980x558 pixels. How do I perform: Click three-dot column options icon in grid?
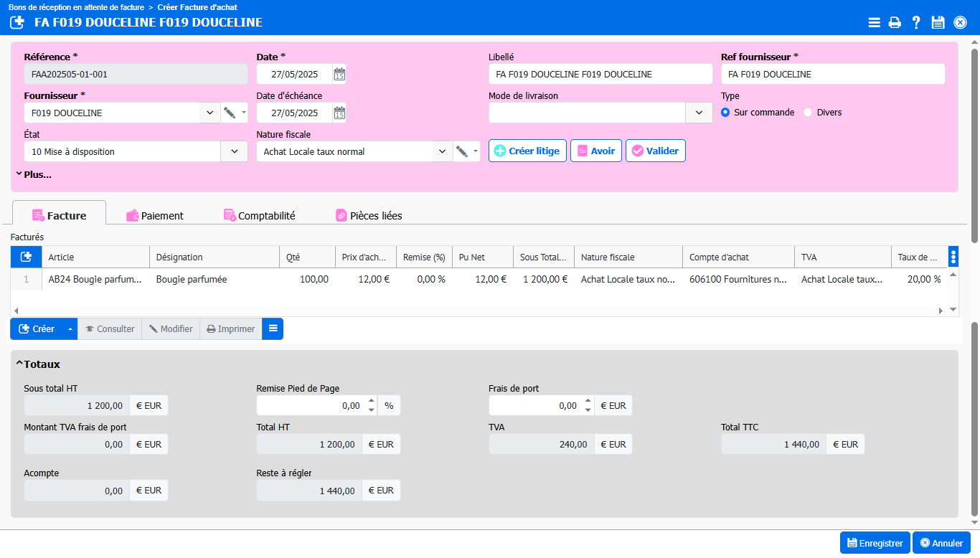click(953, 257)
